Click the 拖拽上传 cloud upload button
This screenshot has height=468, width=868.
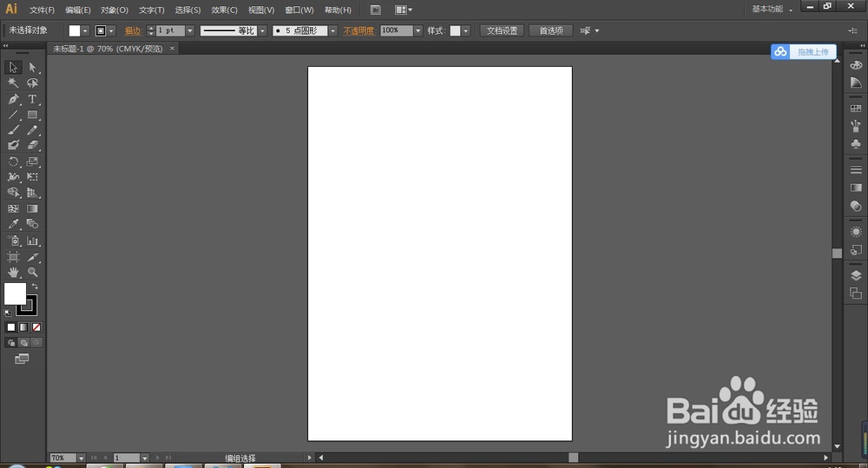click(803, 52)
